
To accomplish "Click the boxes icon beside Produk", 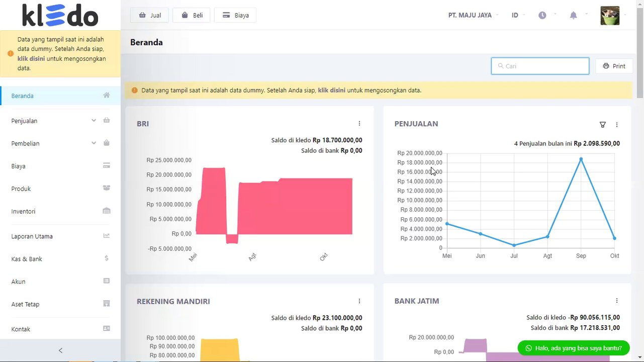I will [107, 188].
